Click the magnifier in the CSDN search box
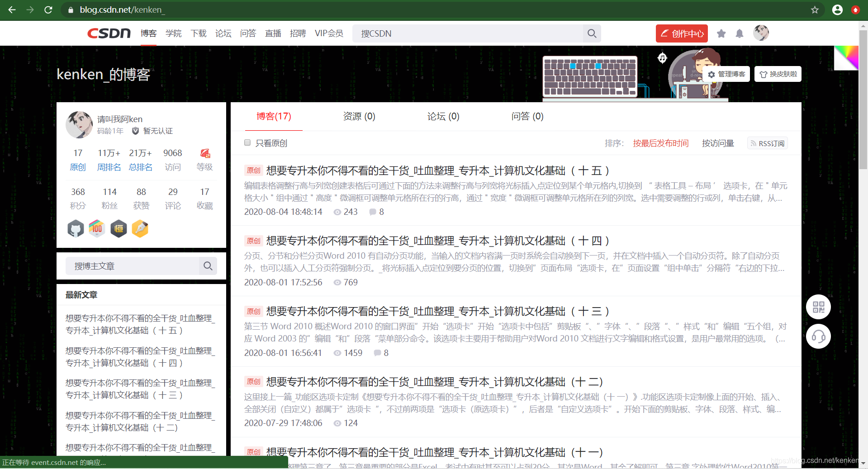 (592, 33)
